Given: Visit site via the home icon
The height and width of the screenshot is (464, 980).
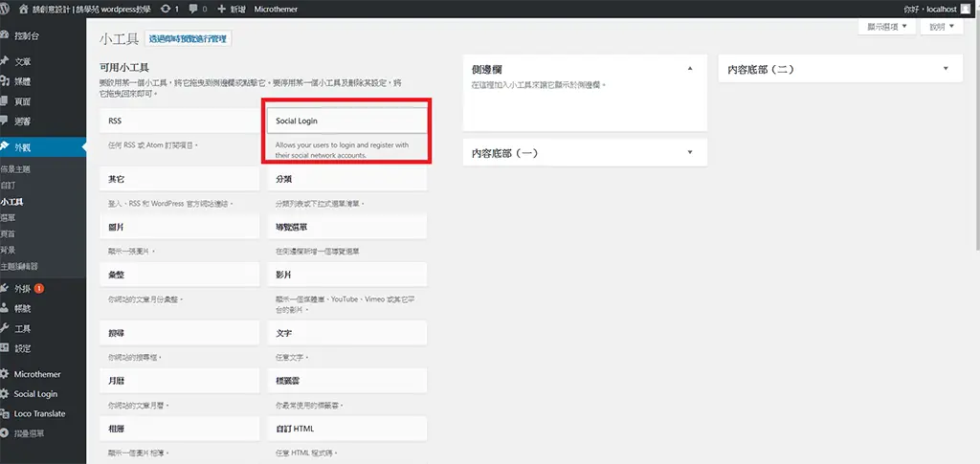Looking at the screenshot, I should (24, 9).
